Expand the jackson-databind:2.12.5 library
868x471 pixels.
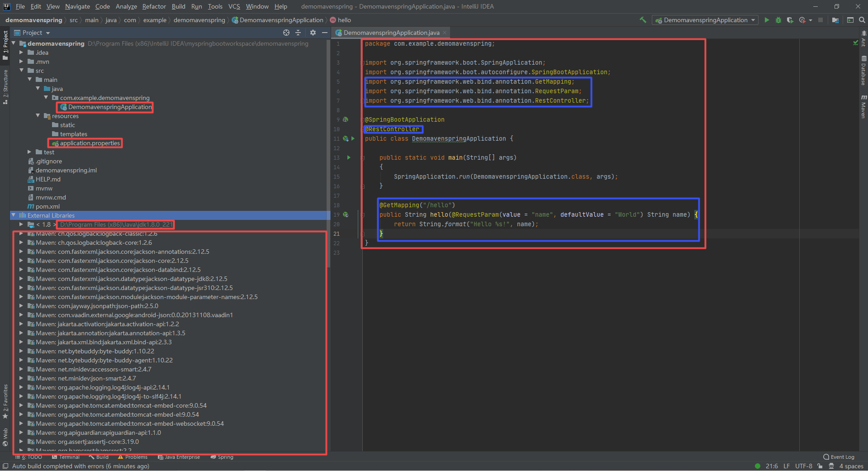tap(21, 270)
